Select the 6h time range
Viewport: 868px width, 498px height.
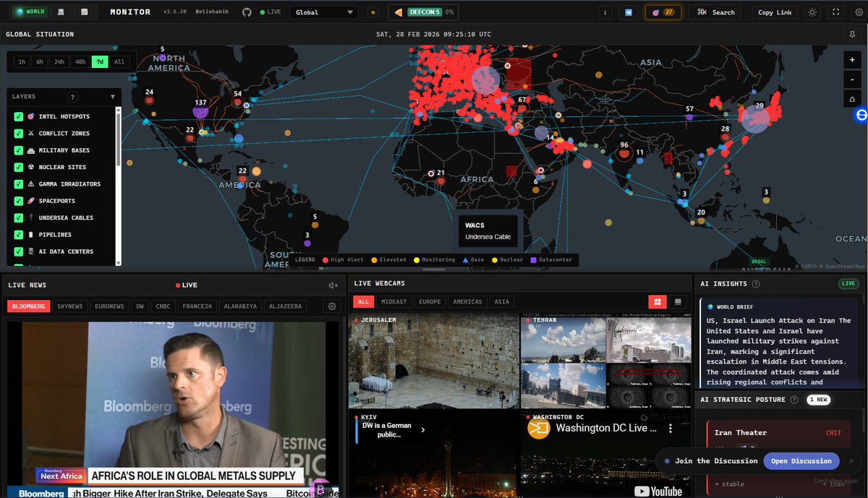coord(40,62)
